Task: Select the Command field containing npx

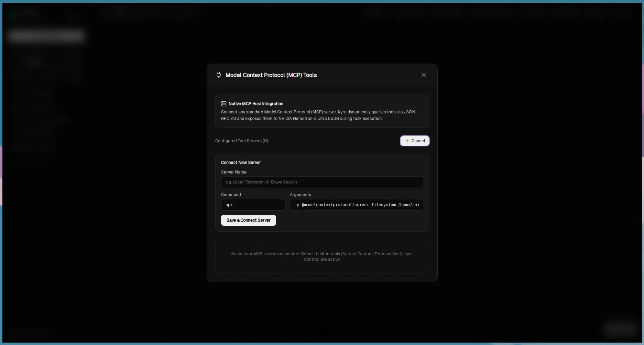Action: pos(253,205)
